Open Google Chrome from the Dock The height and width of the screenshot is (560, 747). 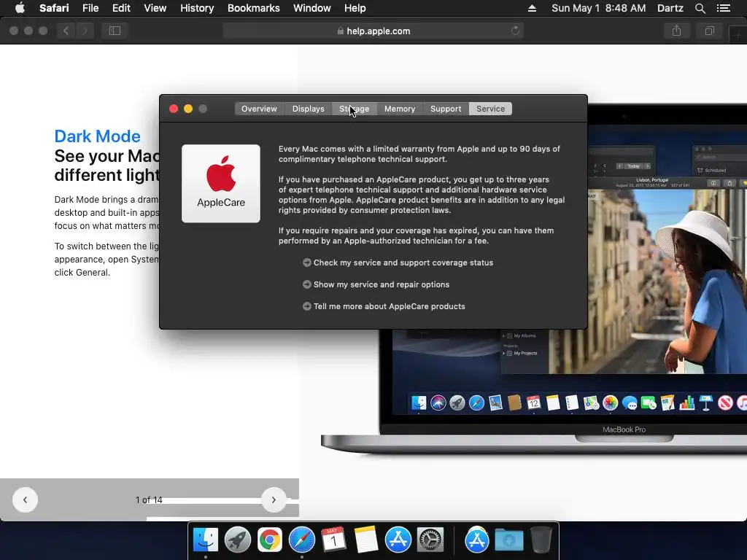coord(270,540)
